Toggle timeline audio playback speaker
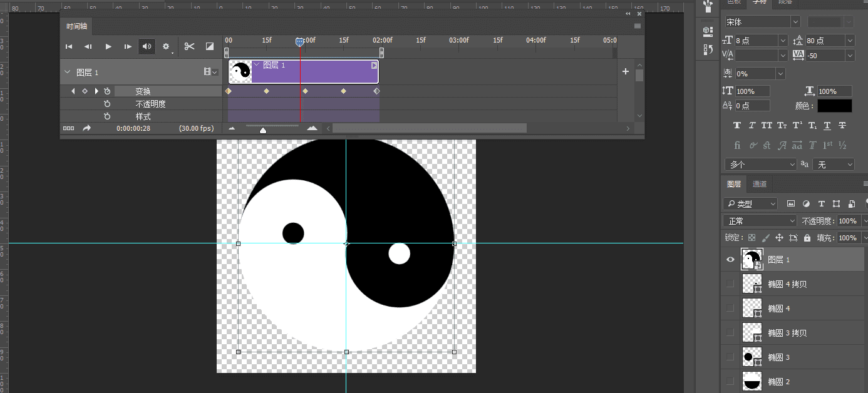 [x=147, y=46]
